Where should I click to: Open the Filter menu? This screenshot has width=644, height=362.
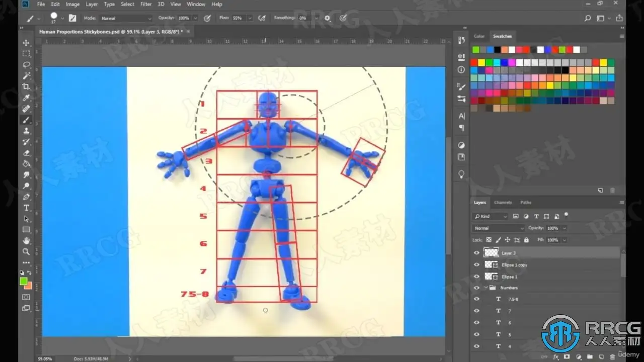pos(146,4)
